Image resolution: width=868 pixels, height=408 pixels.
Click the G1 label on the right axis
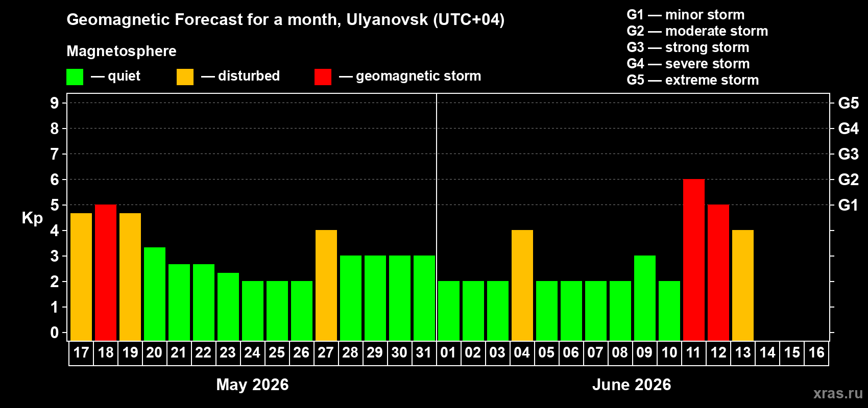(x=849, y=205)
